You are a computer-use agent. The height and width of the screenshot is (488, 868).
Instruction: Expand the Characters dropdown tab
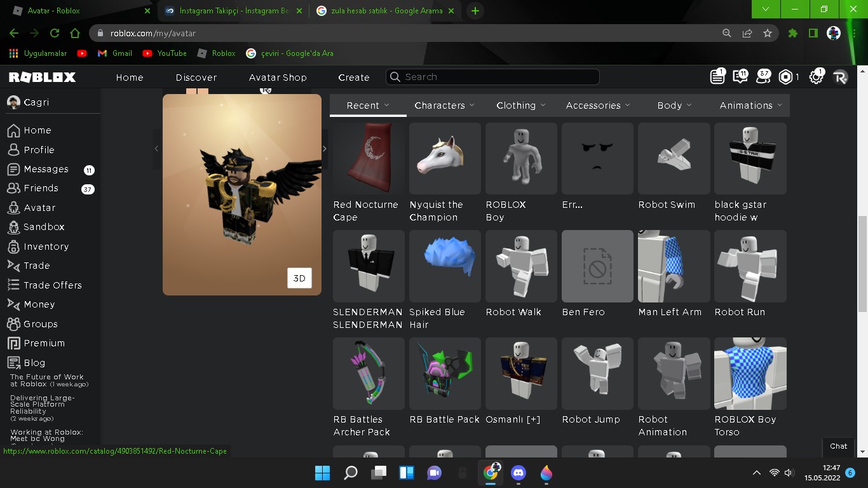[x=444, y=105]
